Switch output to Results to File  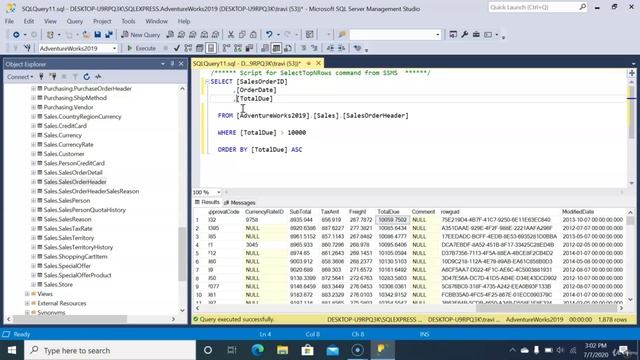[288, 48]
